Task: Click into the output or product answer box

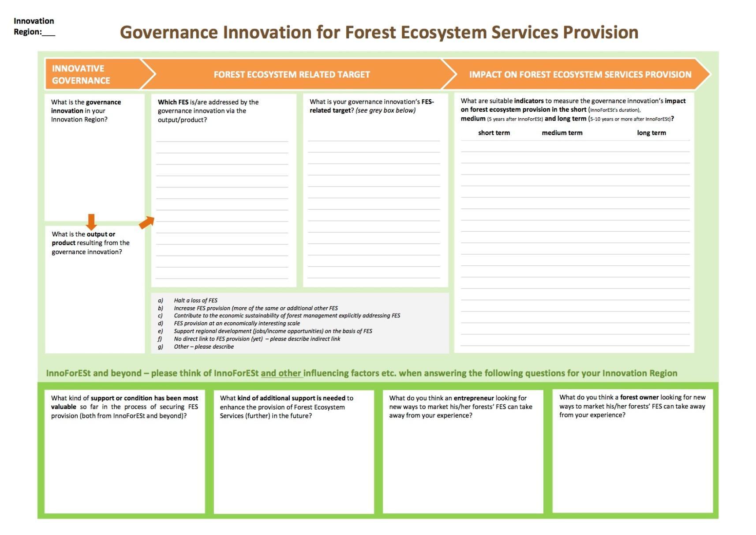Action: click(x=94, y=305)
